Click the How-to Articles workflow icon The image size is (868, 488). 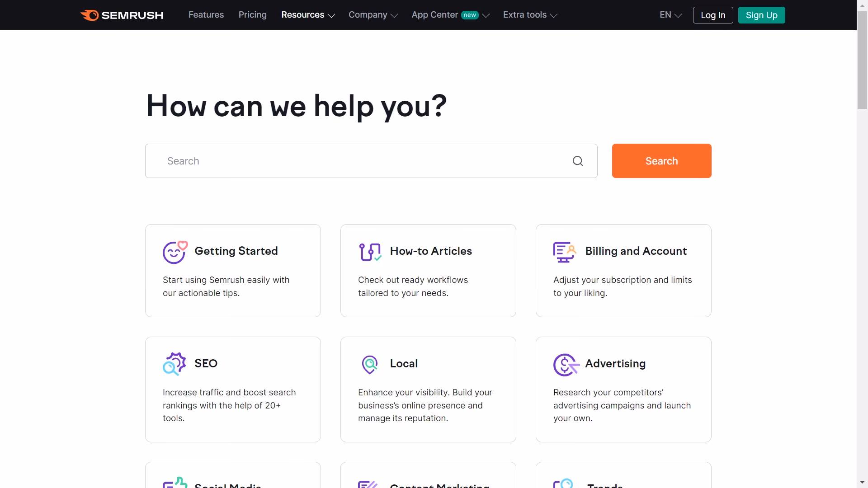(x=370, y=252)
